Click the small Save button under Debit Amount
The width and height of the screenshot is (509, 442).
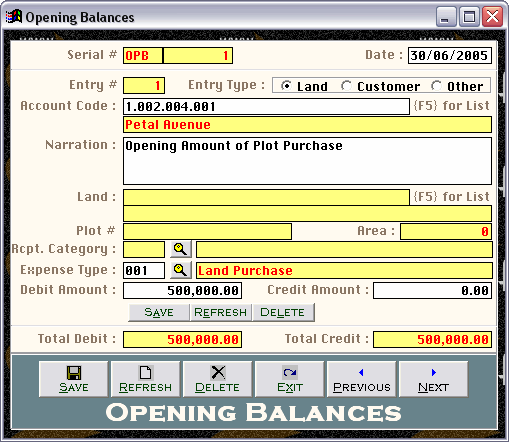coord(159,312)
